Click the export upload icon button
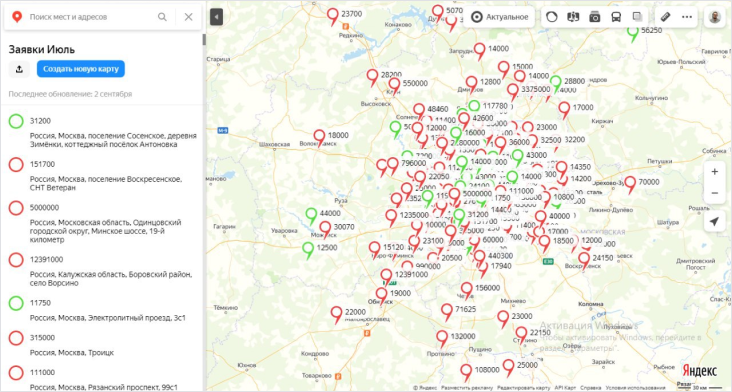 pyautogui.click(x=19, y=69)
